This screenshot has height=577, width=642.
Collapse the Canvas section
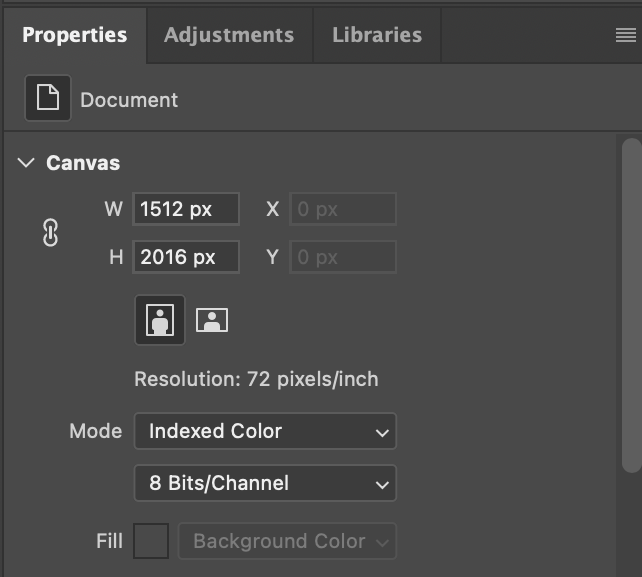tap(26, 163)
